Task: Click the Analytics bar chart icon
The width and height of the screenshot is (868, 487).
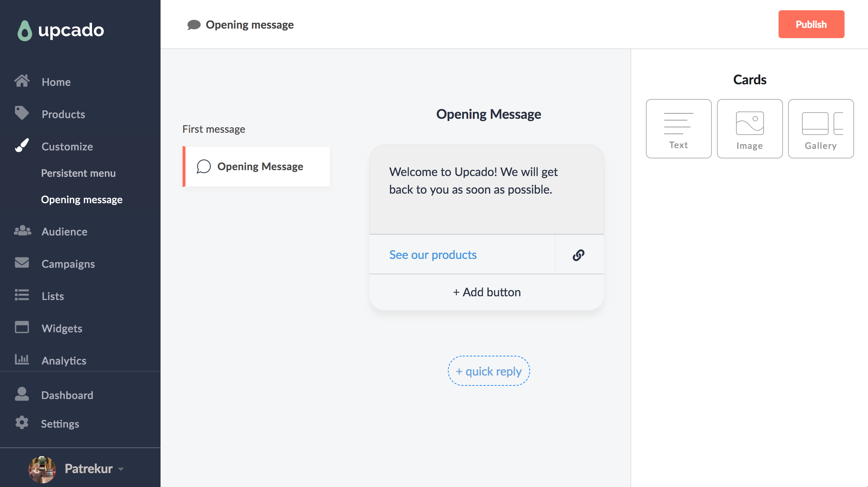Action: tap(22, 359)
